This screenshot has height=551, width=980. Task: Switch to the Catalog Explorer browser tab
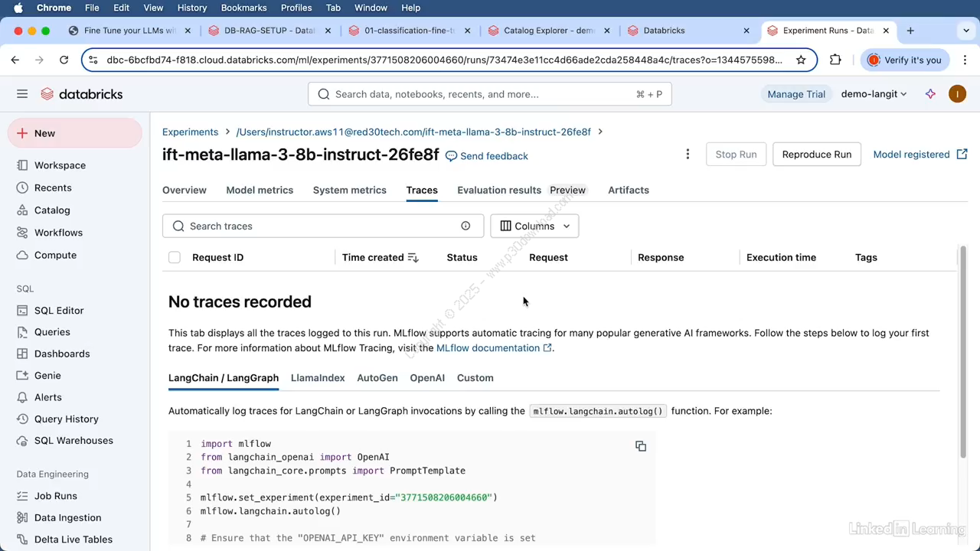pyautogui.click(x=550, y=31)
